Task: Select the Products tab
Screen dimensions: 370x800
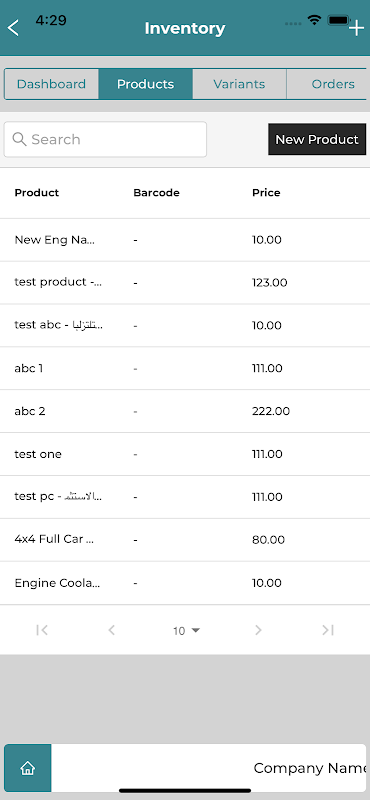Action: [x=145, y=84]
